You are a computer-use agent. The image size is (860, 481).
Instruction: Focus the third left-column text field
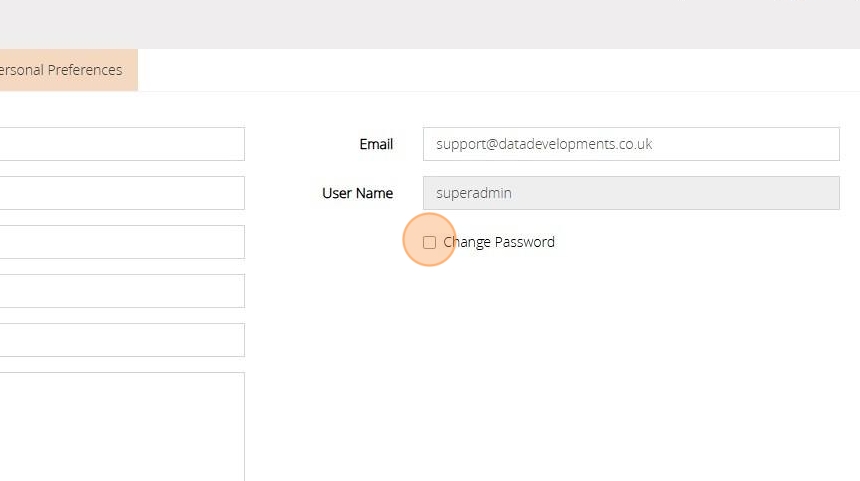coord(120,242)
